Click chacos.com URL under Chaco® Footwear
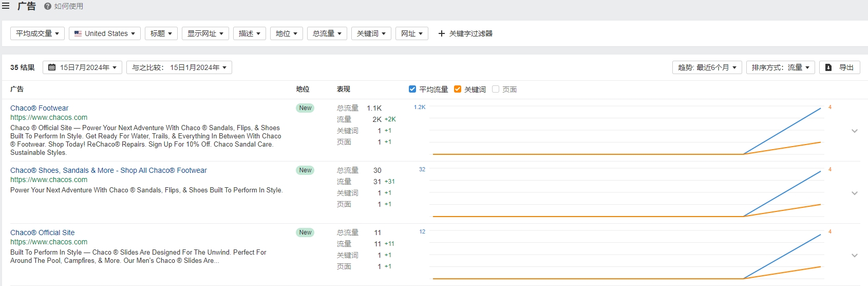Image resolution: width=868 pixels, height=286 pixels. coord(49,117)
